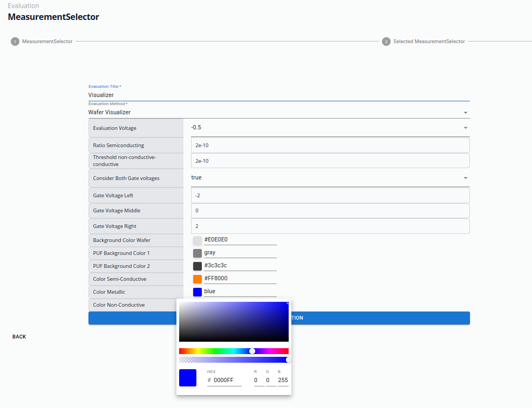Click the HEX color input field
532x408 pixels.
227,381
